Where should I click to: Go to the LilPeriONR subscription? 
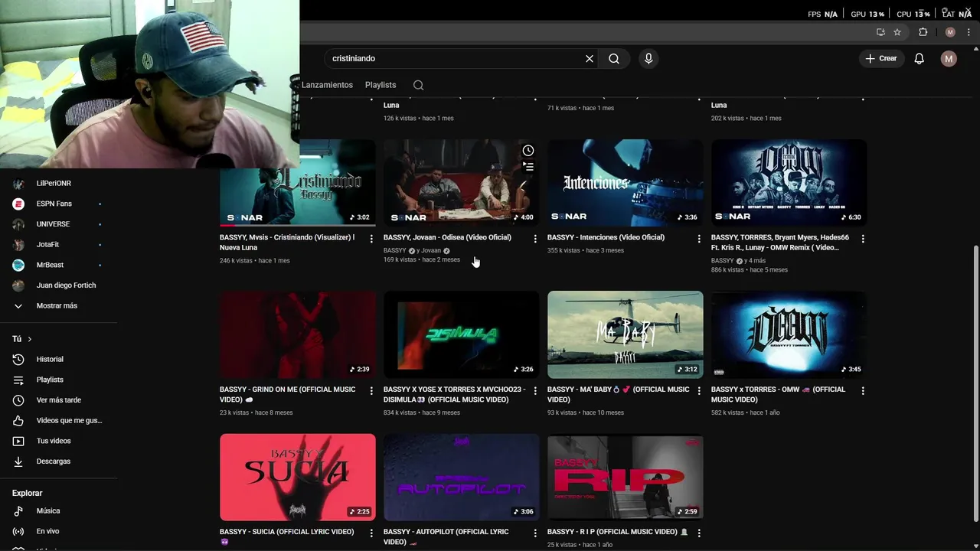click(x=54, y=184)
